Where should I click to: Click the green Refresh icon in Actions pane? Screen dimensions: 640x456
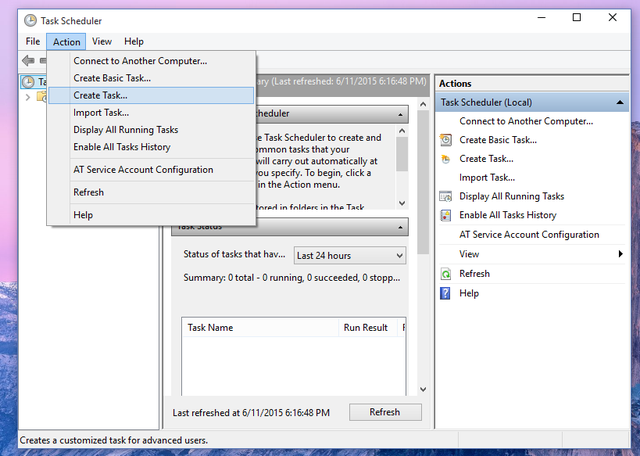pos(446,274)
